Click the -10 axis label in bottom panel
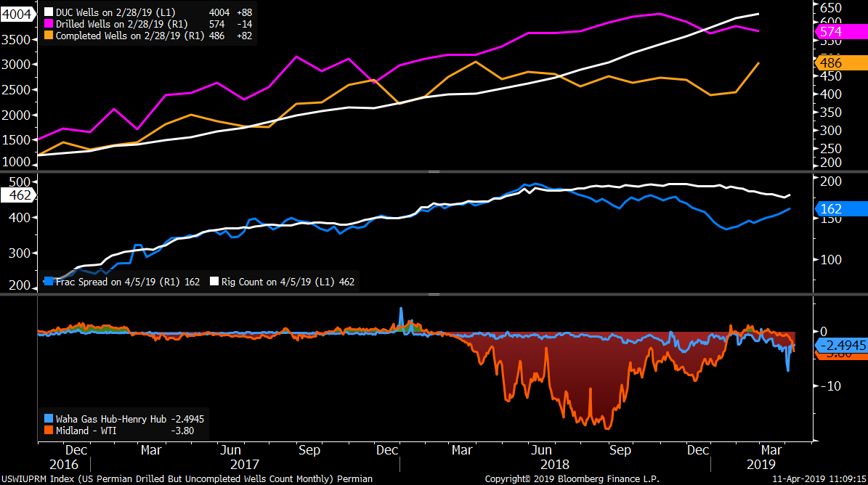This screenshot has height=485, width=868. tap(830, 386)
